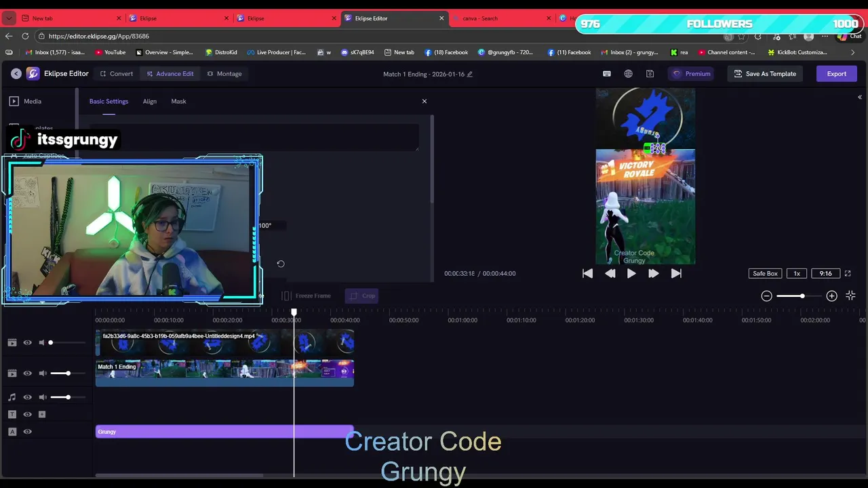
Task: Go back using the Eklipse Editor arrow
Action: (15, 73)
